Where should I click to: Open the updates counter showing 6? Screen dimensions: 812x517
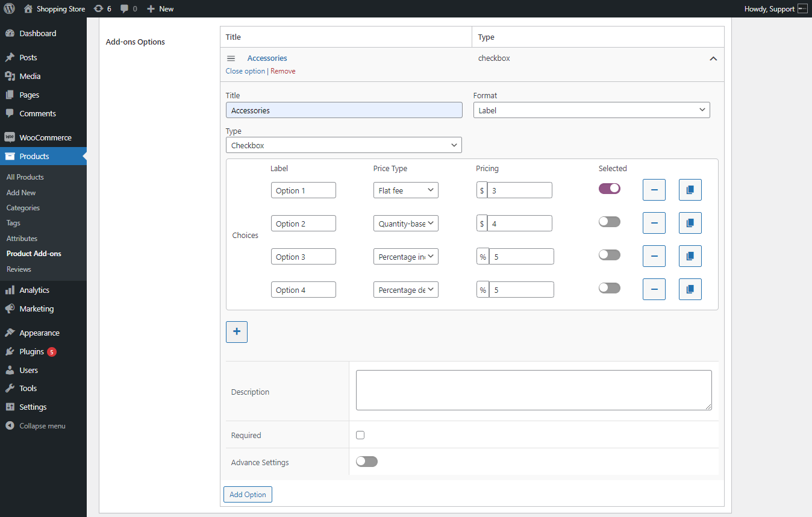[x=102, y=9]
